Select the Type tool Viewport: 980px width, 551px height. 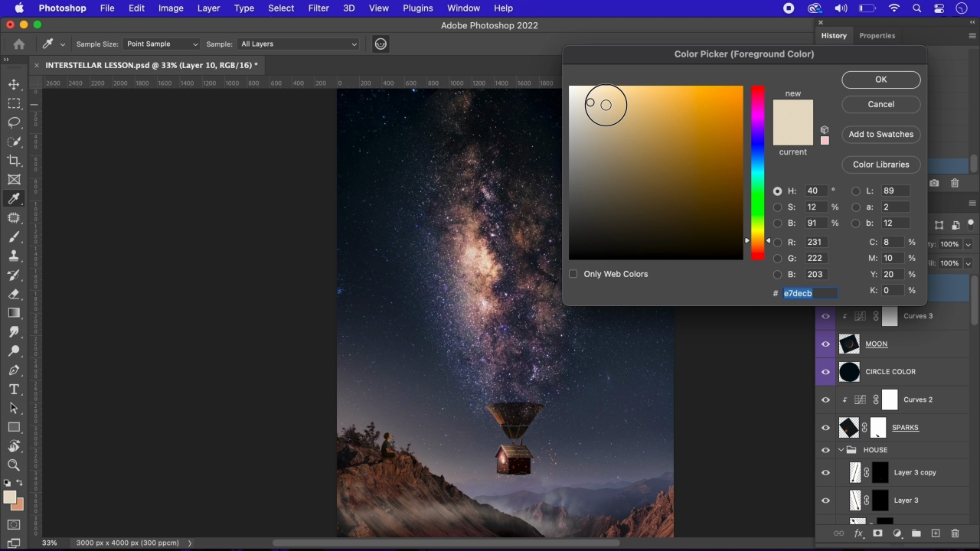[x=14, y=390]
